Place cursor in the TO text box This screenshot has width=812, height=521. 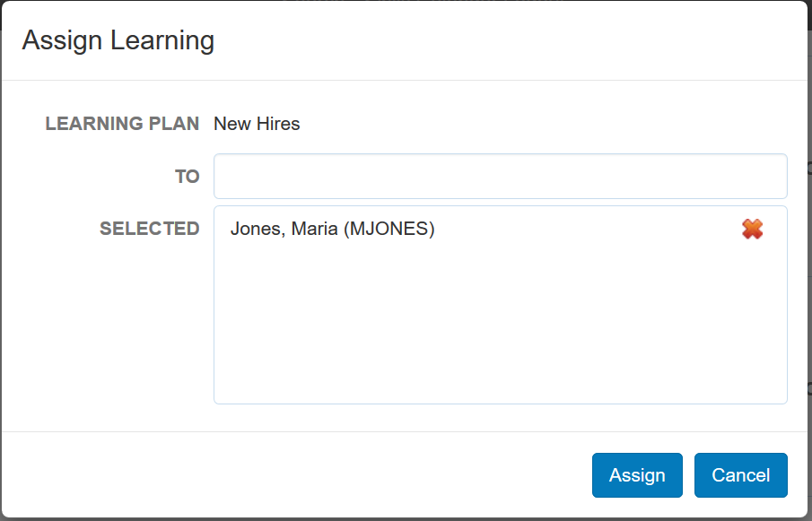(x=500, y=177)
